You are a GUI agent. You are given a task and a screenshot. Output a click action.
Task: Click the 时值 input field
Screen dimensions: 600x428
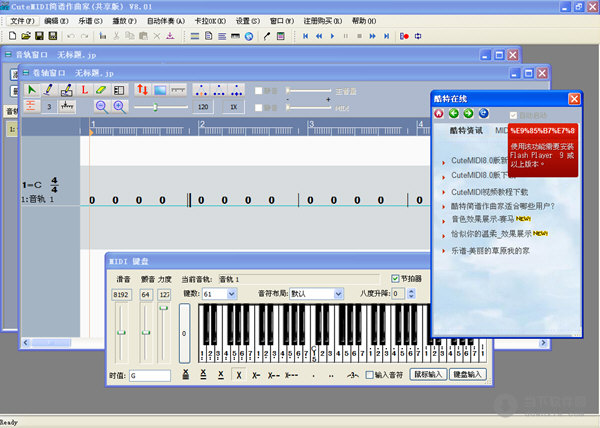point(150,376)
